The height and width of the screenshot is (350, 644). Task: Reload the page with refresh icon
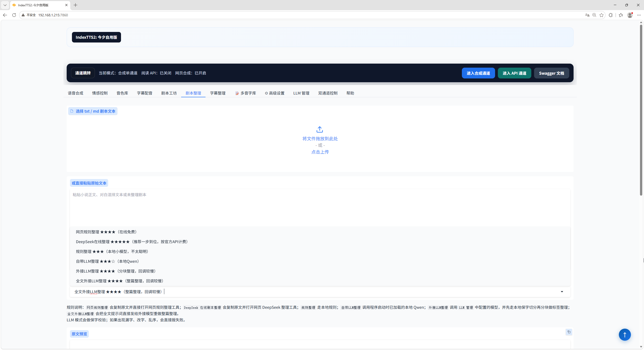click(14, 15)
